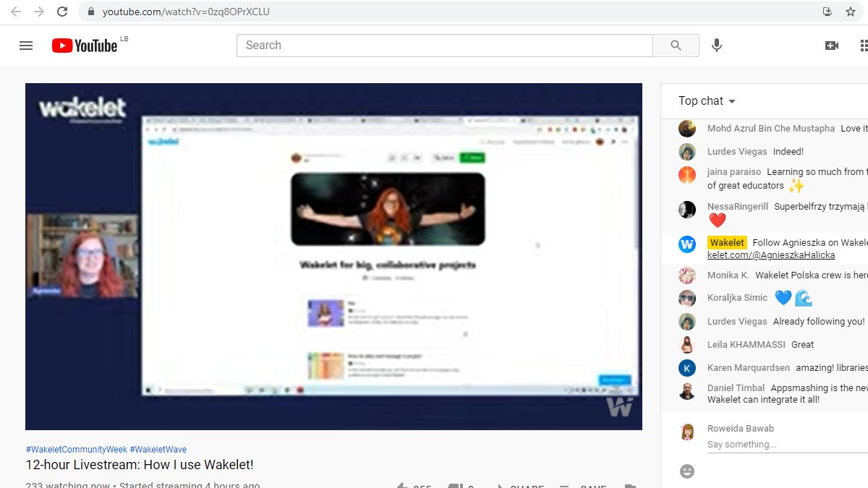Click the Wakelet channel avatar in chat

[x=687, y=244]
